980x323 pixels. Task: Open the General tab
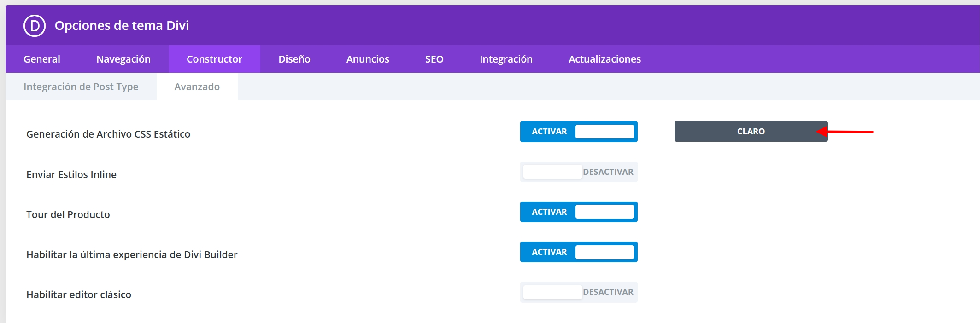[x=42, y=59]
